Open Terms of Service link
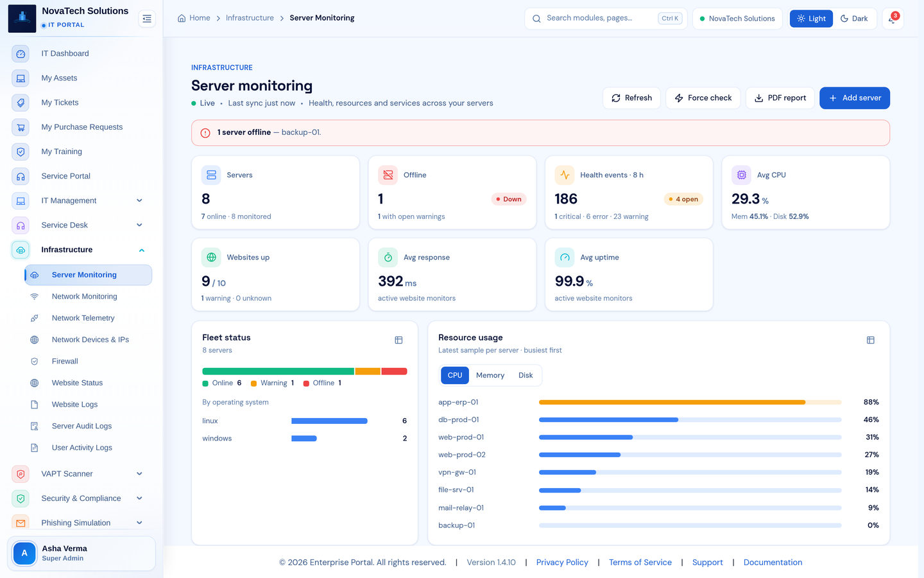924x578 pixels. pos(640,562)
